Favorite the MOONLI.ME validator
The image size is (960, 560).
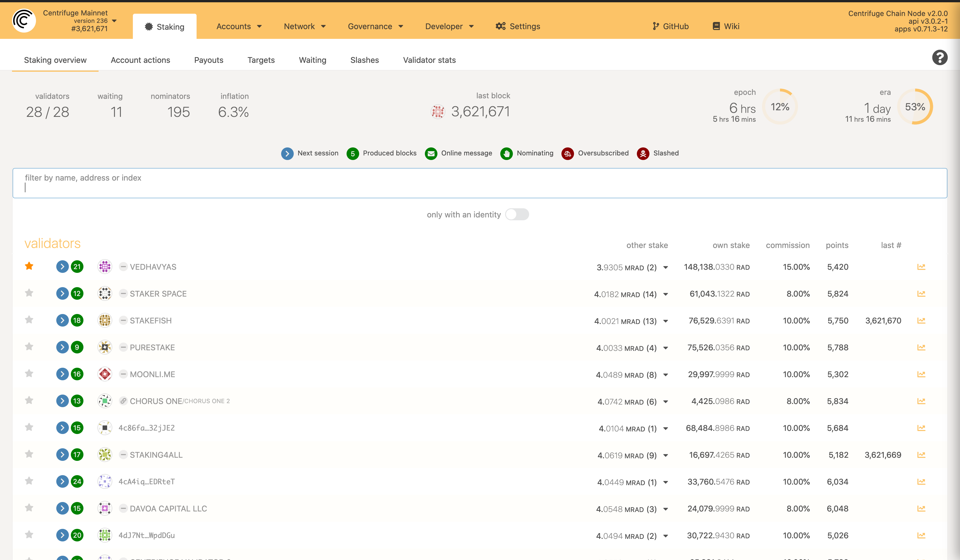click(x=29, y=373)
